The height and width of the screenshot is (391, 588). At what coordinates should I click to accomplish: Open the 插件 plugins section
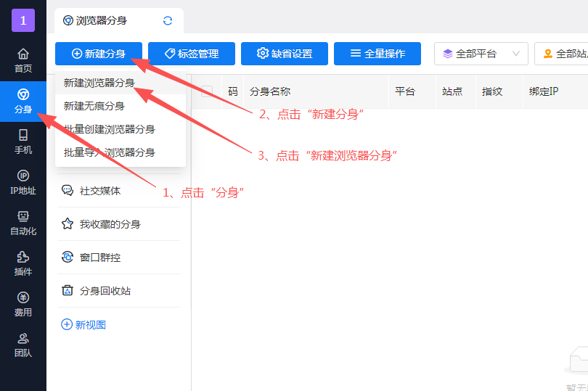[x=23, y=263]
